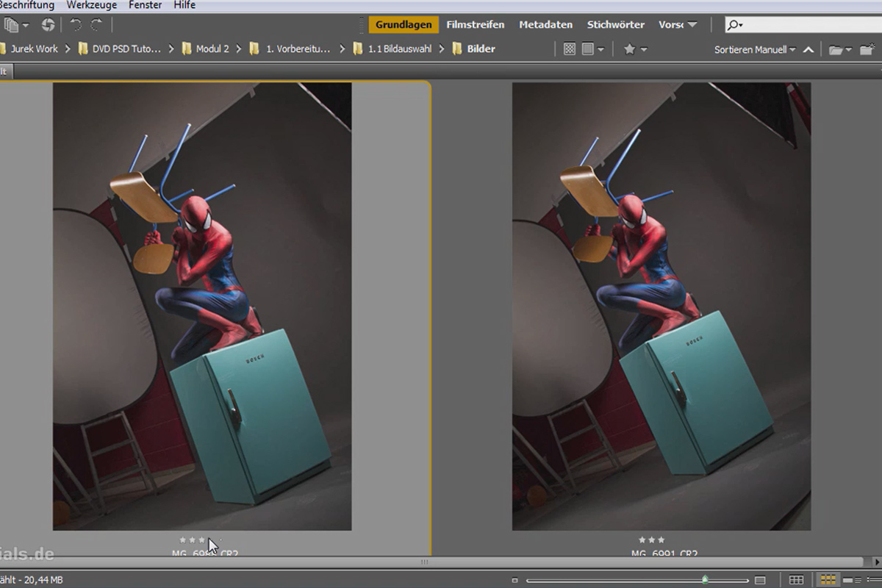The image size is (882, 588).
Task: Open the Sortieren Manuell dropdown
Action: point(755,50)
